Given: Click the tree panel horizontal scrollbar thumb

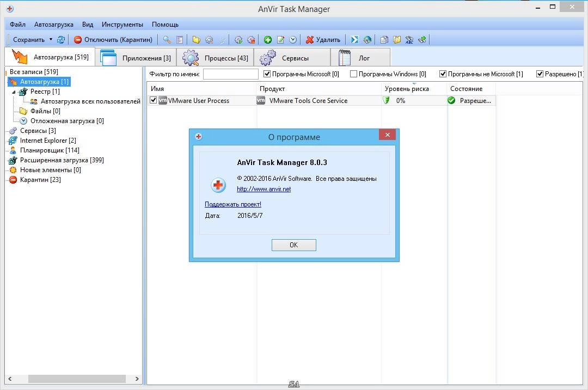Looking at the screenshot, I should coord(77,379).
